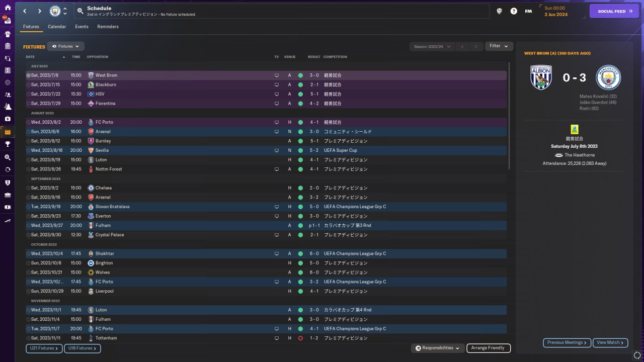Click the U21 Fixtures button

(x=44, y=348)
